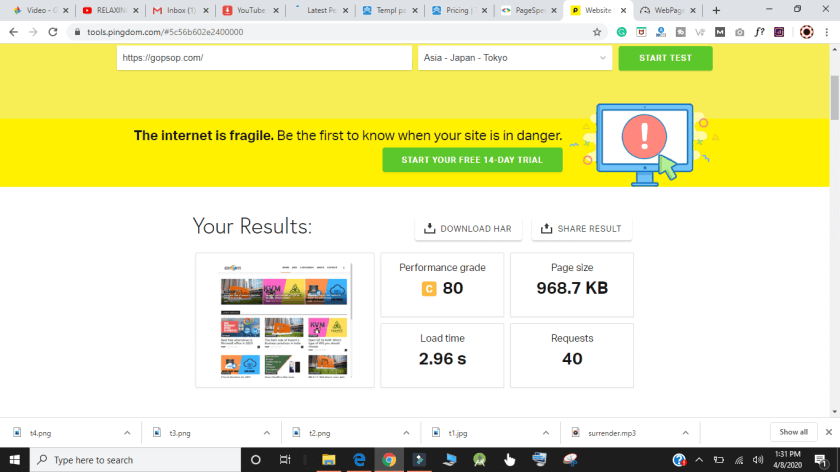Open a new browser tab
This screenshot has height=472, width=840.
[716, 10]
